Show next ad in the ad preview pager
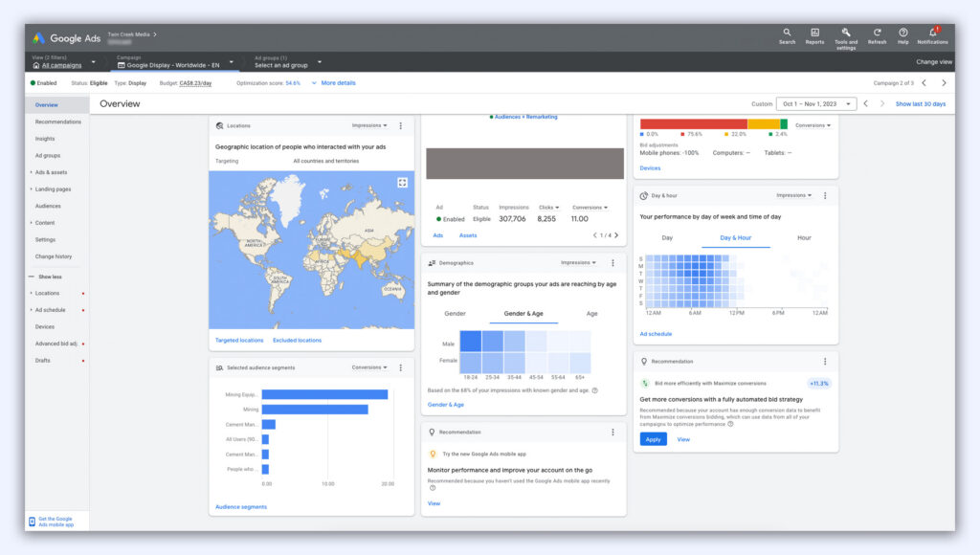This screenshot has height=555, width=980. point(616,235)
